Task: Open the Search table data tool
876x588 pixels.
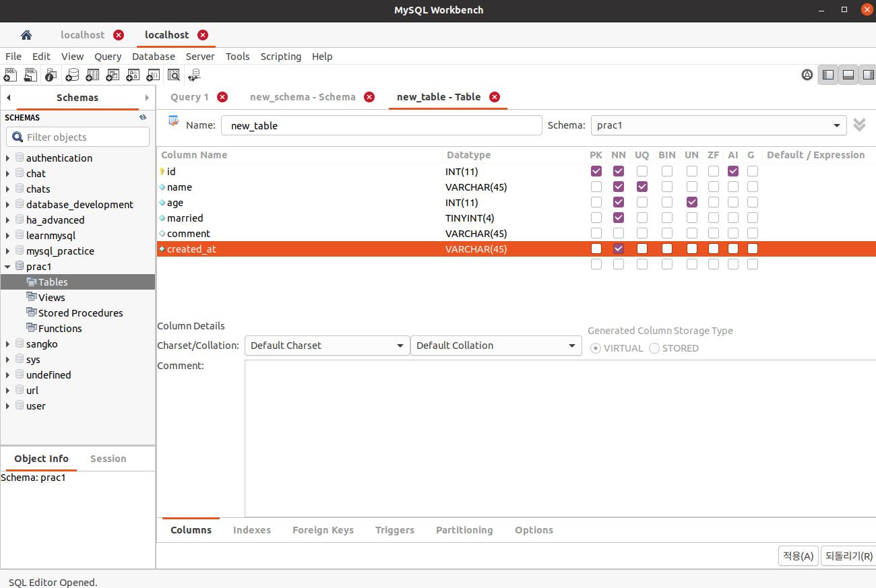Action: click(x=174, y=75)
